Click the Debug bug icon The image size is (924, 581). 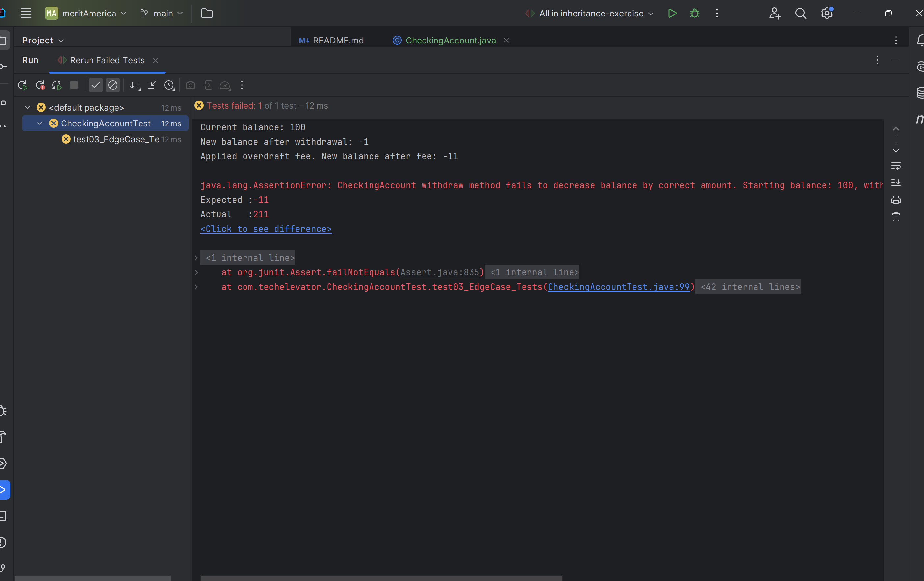tap(694, 14)
